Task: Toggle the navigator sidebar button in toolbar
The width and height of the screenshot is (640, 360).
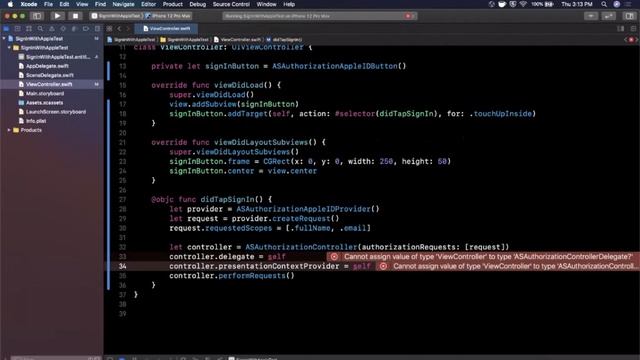Action: point(37,16)
